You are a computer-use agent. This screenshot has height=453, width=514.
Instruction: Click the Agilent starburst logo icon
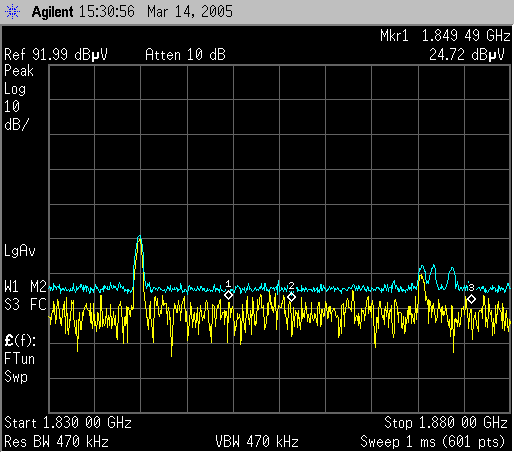point(12,12)
